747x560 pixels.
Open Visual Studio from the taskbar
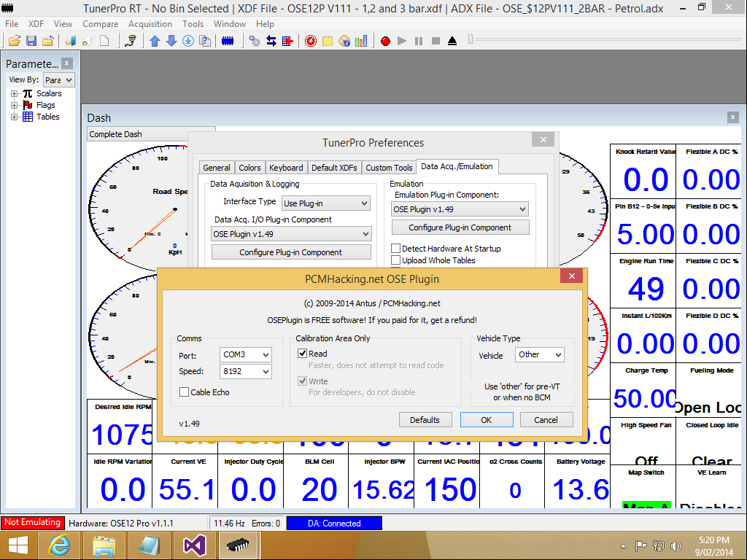tap(194, 545)
